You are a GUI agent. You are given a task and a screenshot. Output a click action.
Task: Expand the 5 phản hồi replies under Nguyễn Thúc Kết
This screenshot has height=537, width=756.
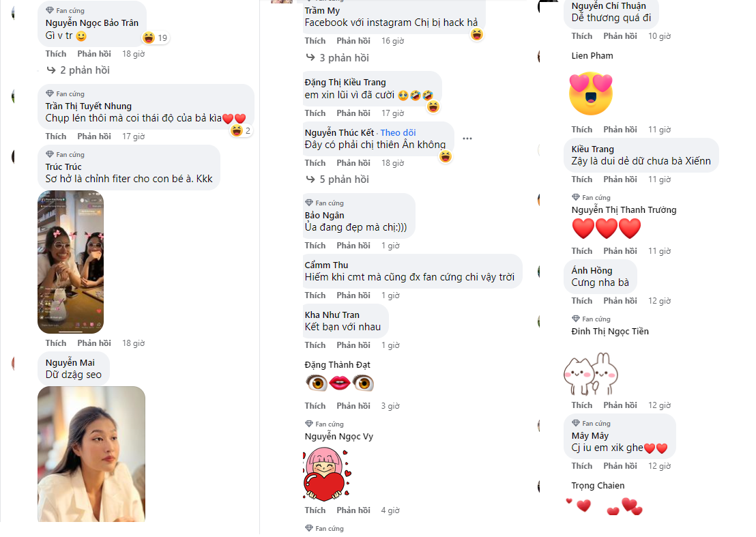point(338,179)
